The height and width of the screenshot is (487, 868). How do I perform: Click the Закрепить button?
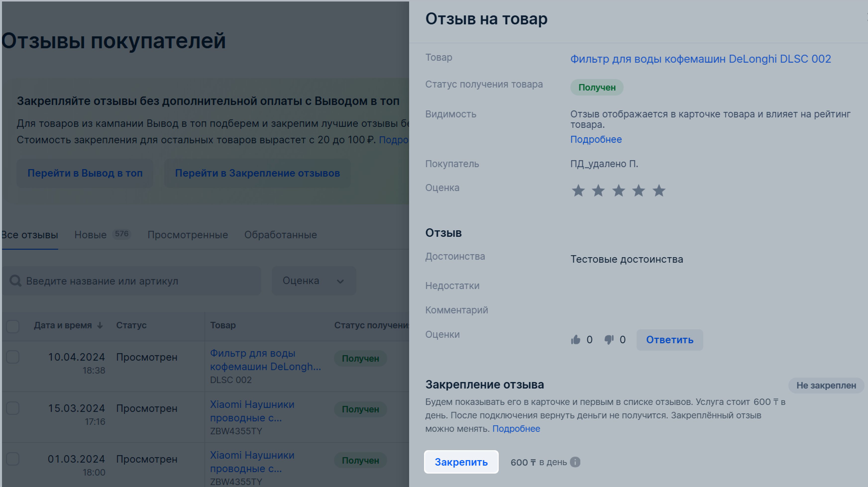point(461,462)
